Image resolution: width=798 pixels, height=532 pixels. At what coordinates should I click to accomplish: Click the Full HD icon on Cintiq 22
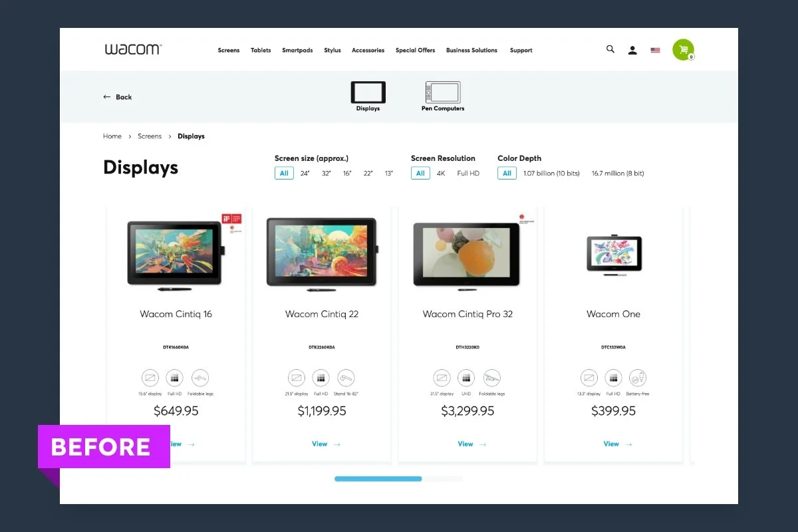point(321,378)
